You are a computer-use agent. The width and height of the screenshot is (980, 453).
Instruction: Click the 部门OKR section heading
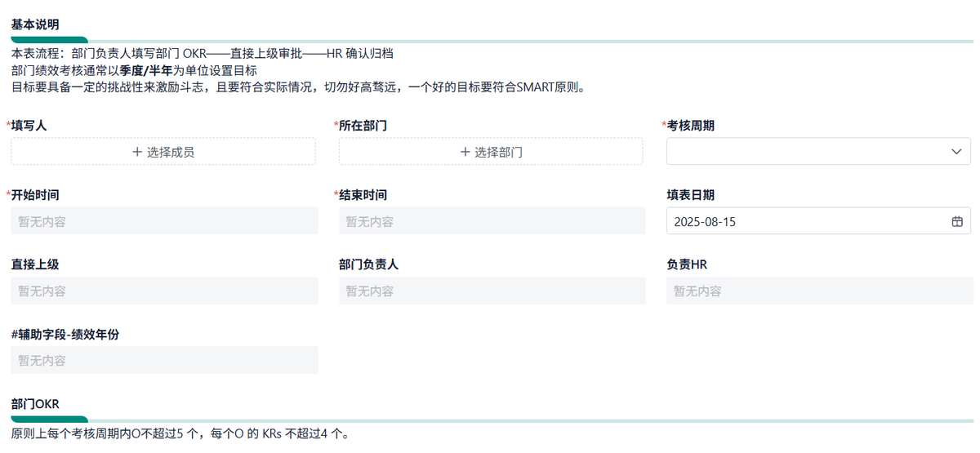(x=35, y=404)
